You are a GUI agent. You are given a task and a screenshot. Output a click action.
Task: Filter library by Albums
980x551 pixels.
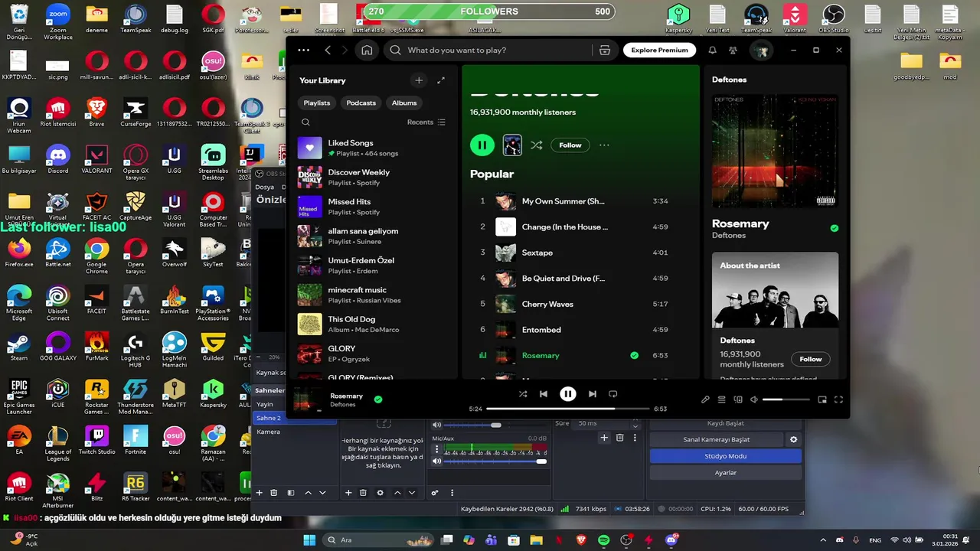(x=404, y=103)
